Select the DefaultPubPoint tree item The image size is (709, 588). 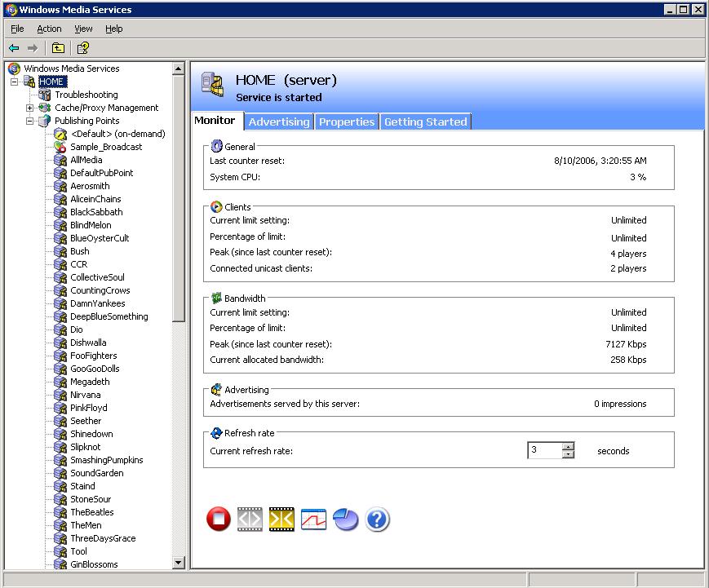[x=102, y=173]
